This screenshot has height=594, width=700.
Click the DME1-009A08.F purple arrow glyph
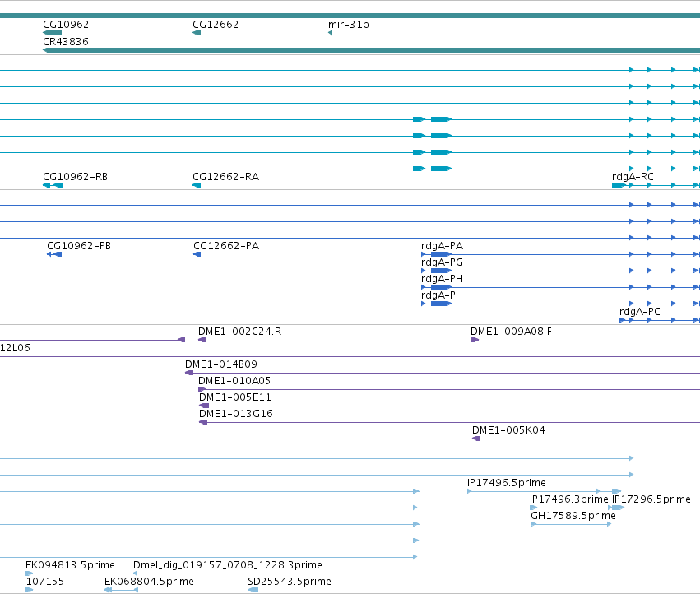(x=475, y=341)
